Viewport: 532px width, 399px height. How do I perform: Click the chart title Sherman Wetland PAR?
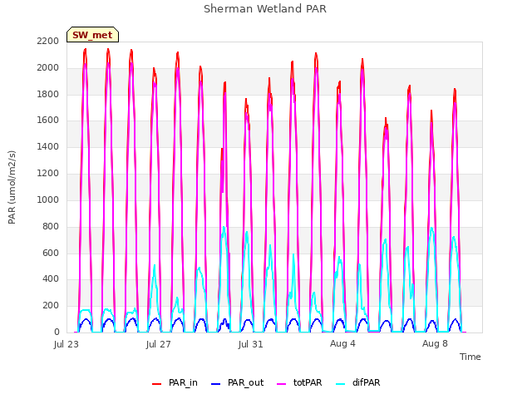point(265,9)
